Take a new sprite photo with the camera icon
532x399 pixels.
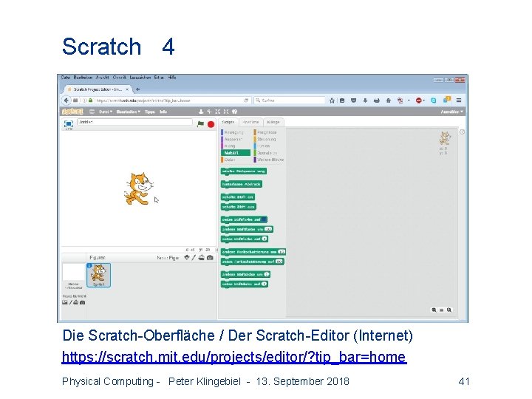210,258
